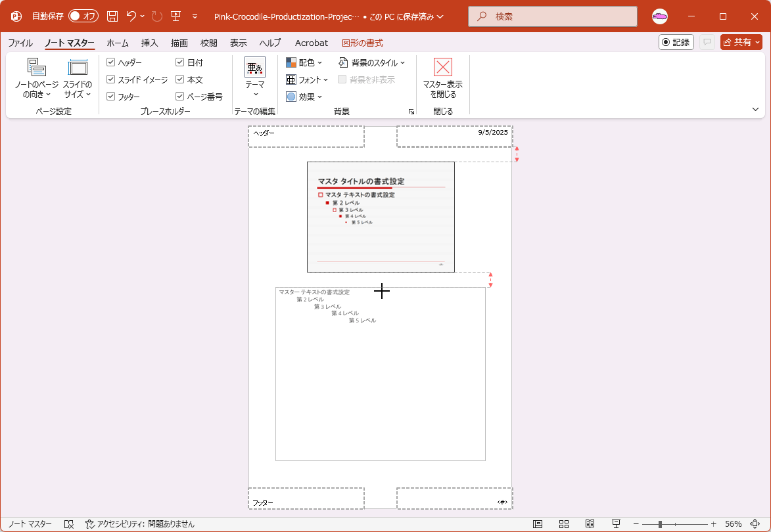
Task: Click the zoom slider handle
Action: coord(660,524)
